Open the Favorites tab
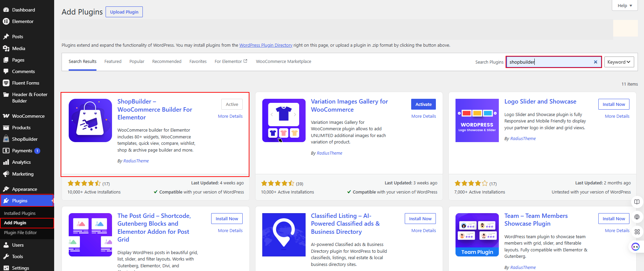Screen dimensions: 644x271 click(198, 62)
